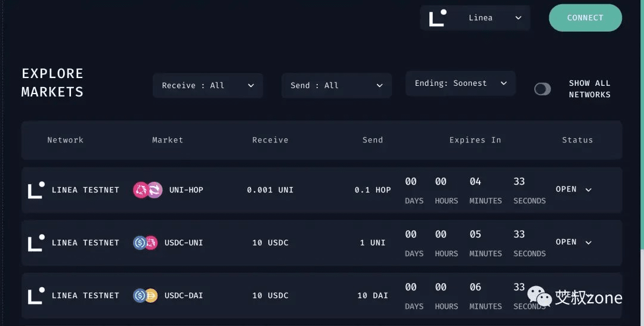The height and width of the screenshot is (326, 644).
Task: Select the USDC-UNI market name
Action: click(x=184, y=243)
